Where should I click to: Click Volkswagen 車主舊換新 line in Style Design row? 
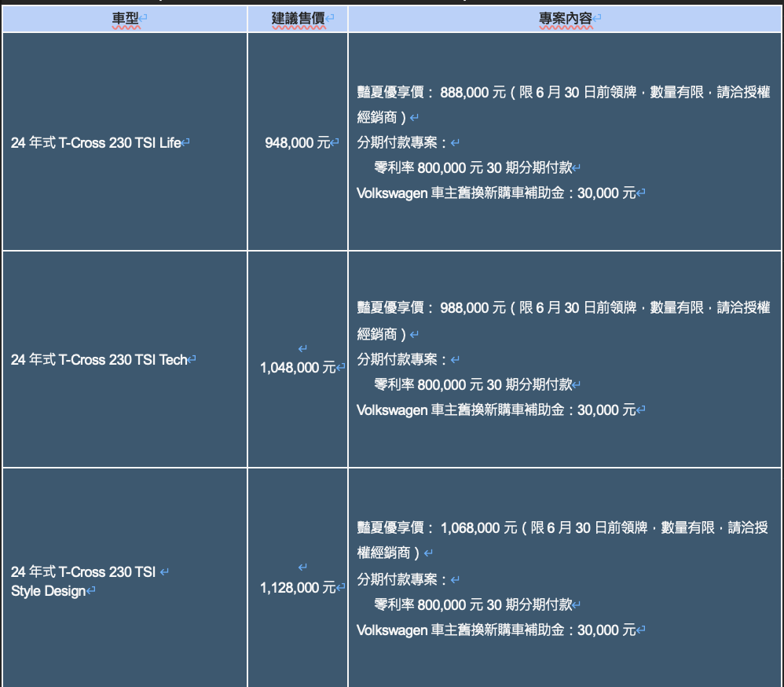[x=496, y=630]
